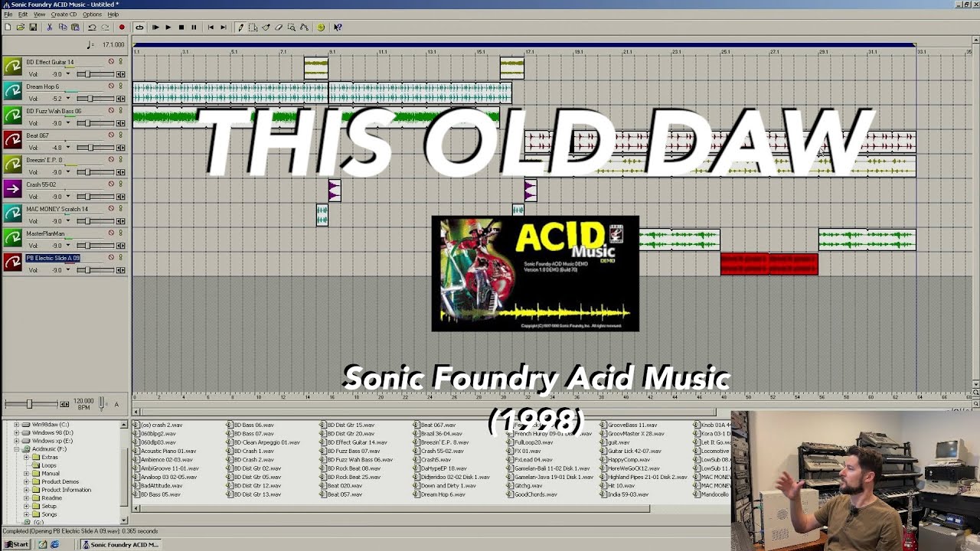Open Vol dropdown on BD Effect Guitar 14

click(67, 74)
